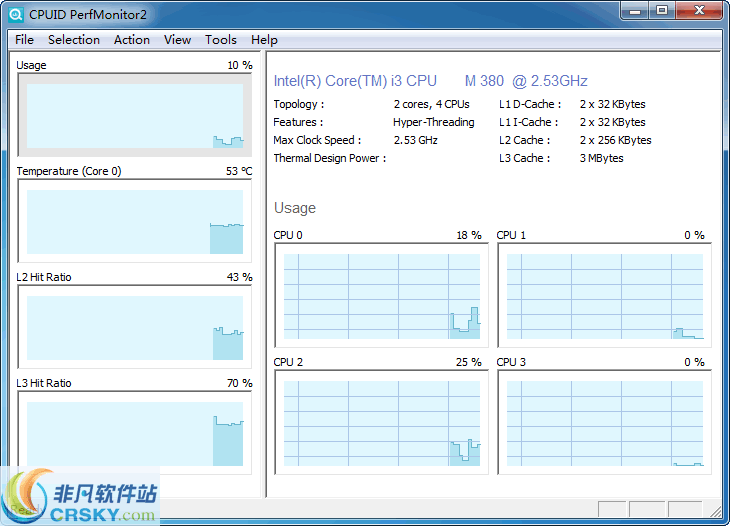Click the CPU 0 usage graph
Image resolution: width=730 pixels, height=526 pixels.
point(381,296)
